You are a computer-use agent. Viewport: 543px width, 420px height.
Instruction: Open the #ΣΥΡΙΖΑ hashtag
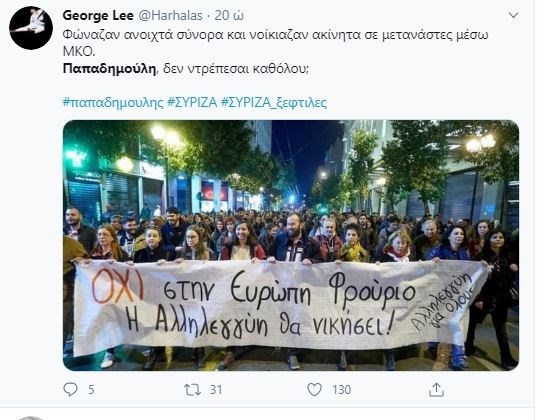coord(192,102)
